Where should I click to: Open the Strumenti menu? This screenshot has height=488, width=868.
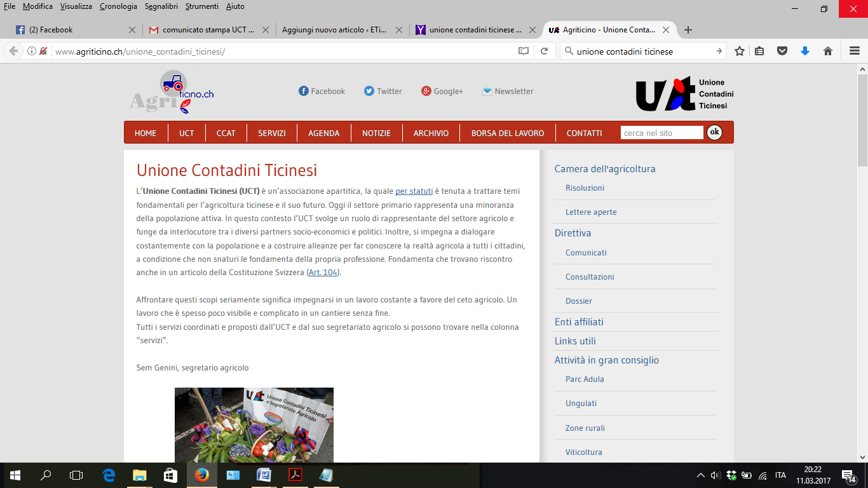pos(202,6)
